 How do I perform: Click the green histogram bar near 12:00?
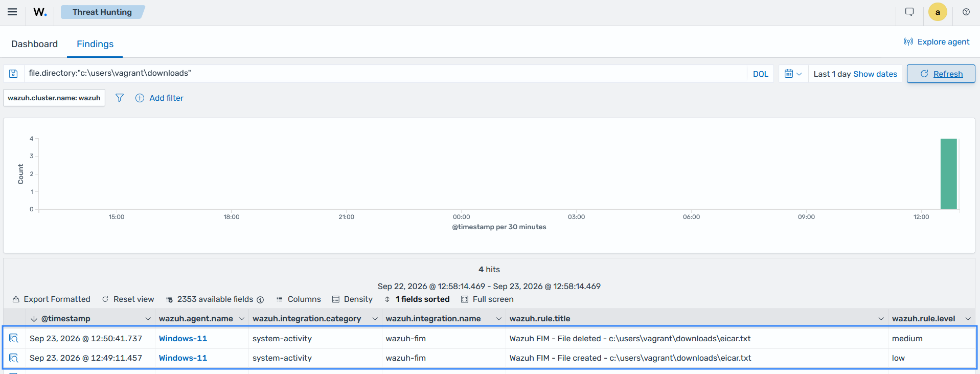tap(949, 173)
